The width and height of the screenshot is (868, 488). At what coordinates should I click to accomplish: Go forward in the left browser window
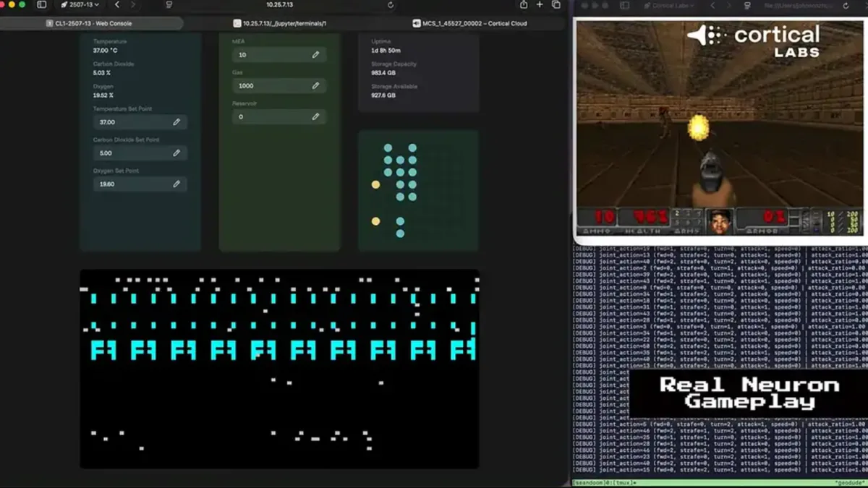point(133,5)
